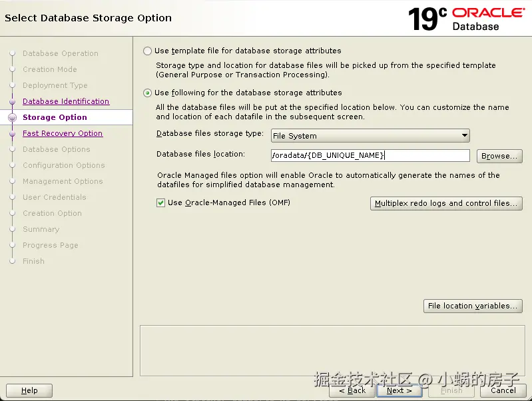532x401 pixels.
Task: Click 'Database files location:' label
Action: click(200, 154)
